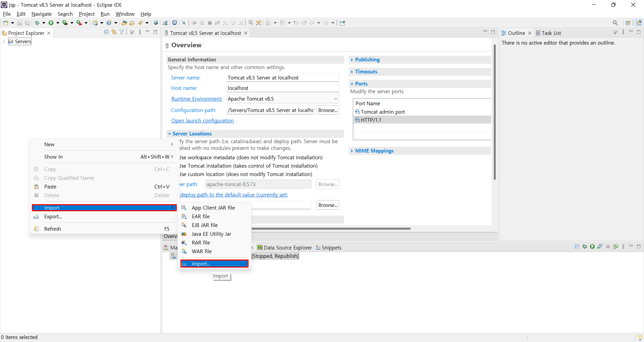The image size is (644, 342).
Task: Open the Runtime Environment combo box
Action: [x=283, y=99]
